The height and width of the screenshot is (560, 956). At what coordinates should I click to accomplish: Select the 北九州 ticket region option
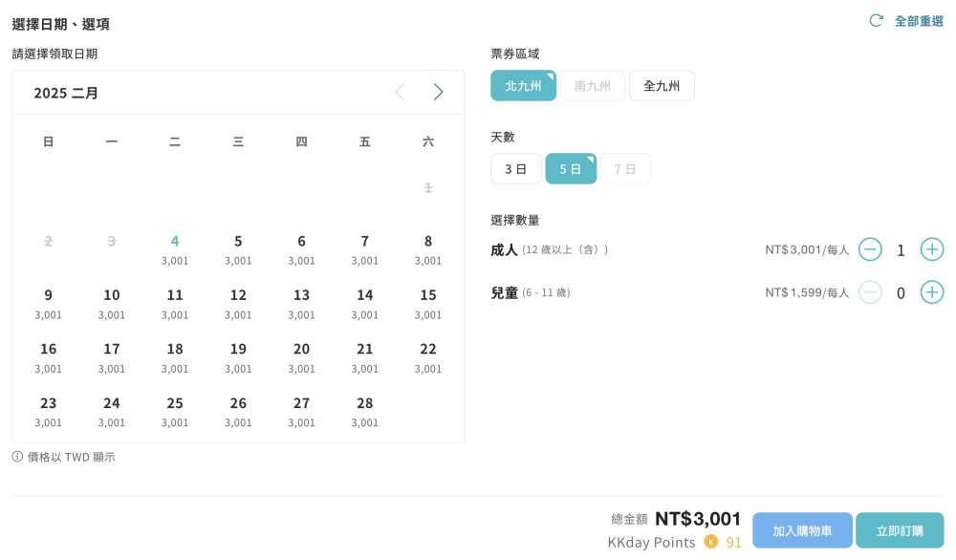click(523, 85)
